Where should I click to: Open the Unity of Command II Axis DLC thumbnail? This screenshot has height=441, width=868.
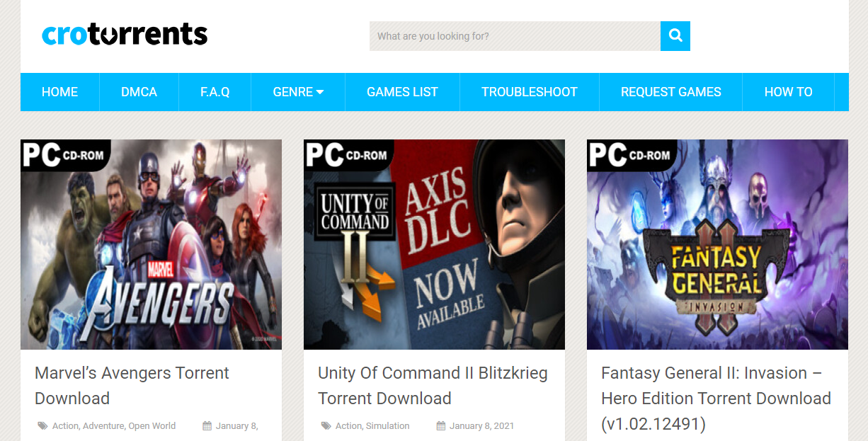click(x=434, y=244)
